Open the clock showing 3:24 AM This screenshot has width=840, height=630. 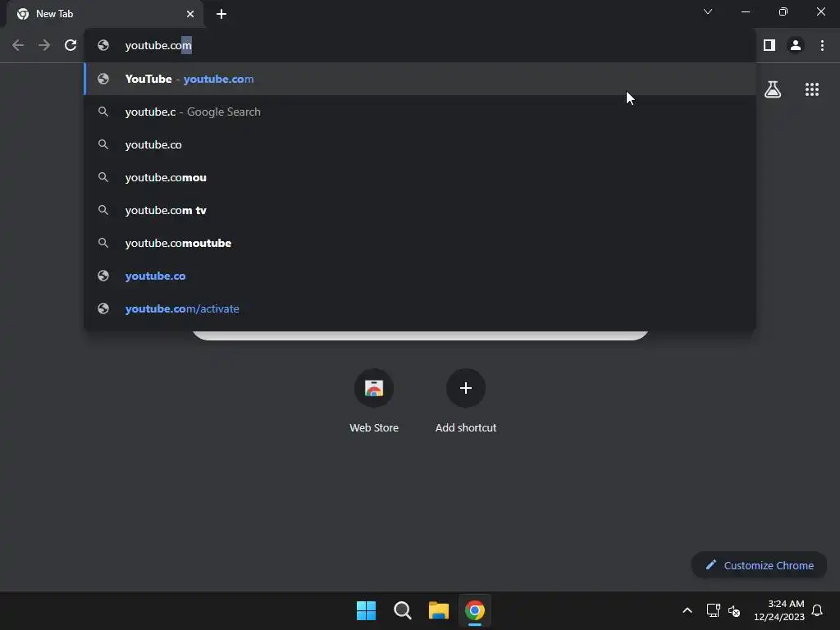pyautogui.click(x=779, y=610)
